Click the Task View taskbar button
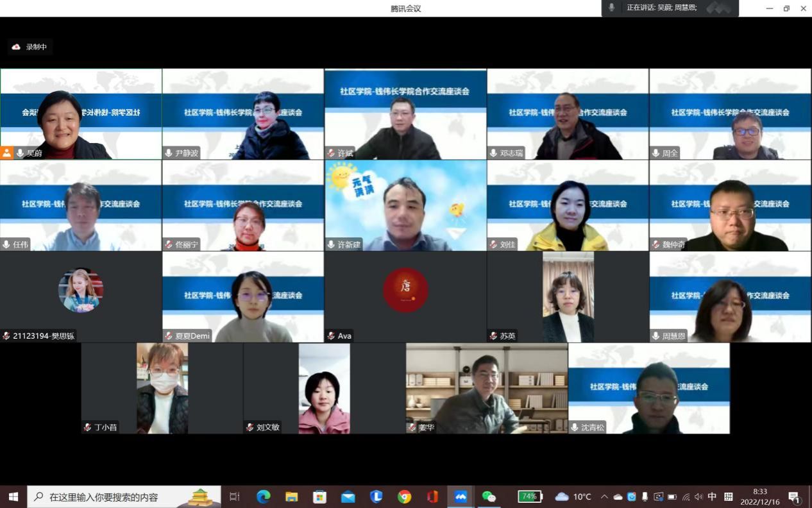The height and width of the screenshot is (508, 812). click(234, 496)
